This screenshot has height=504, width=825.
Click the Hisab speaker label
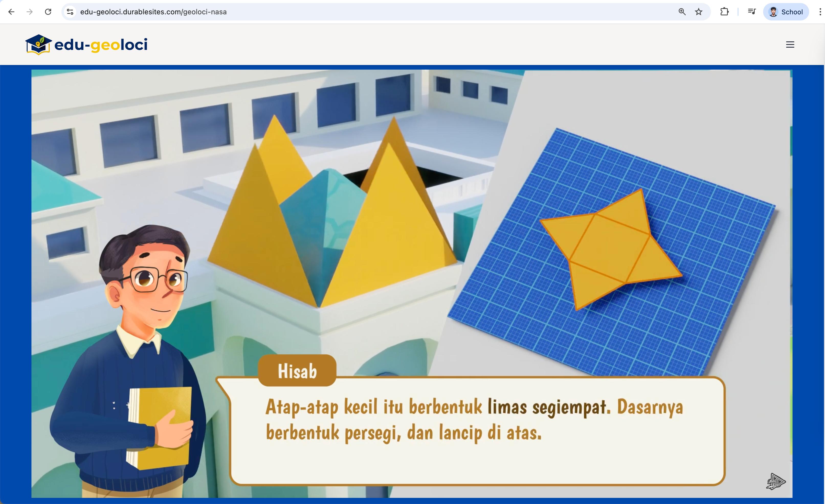[297, 371]
